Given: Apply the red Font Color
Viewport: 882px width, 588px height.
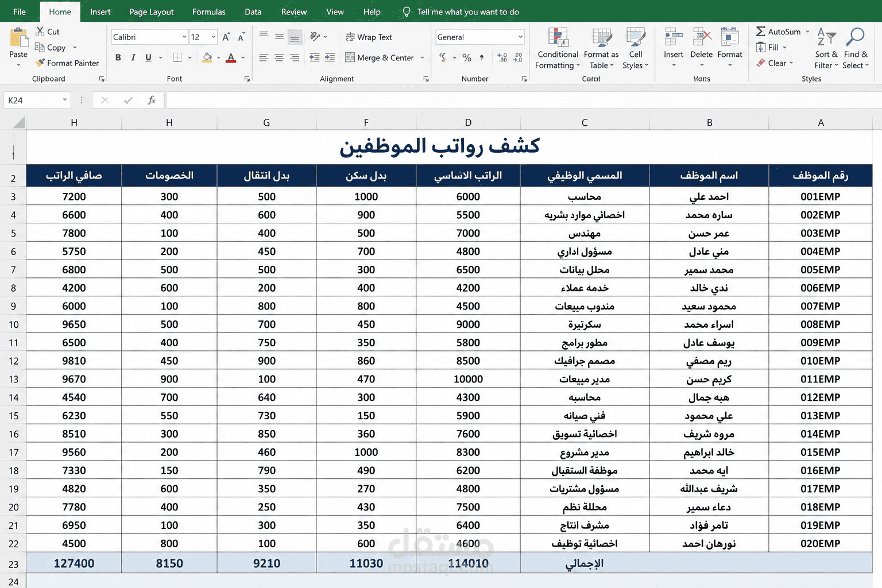Looking at the screenshot, I should [231, 57].
